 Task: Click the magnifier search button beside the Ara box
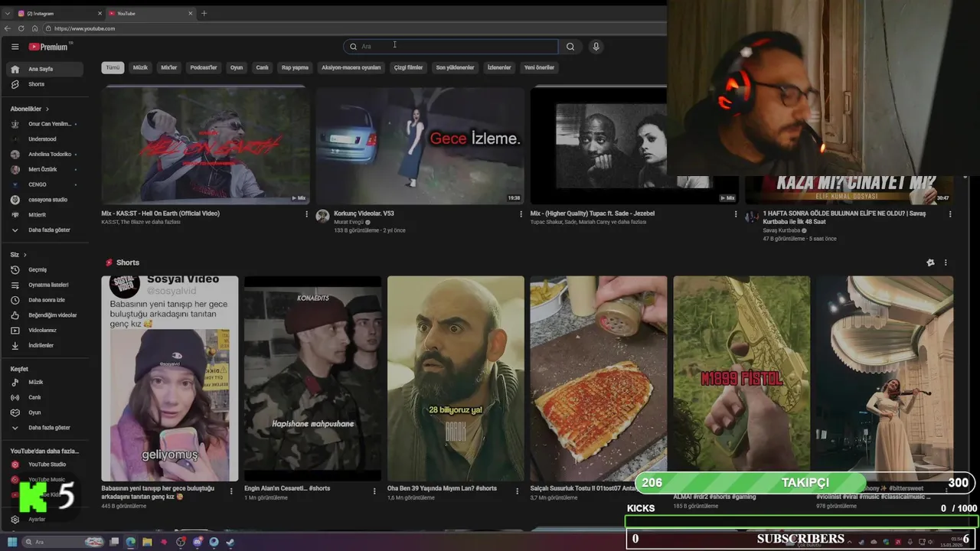tap(570, 47)
